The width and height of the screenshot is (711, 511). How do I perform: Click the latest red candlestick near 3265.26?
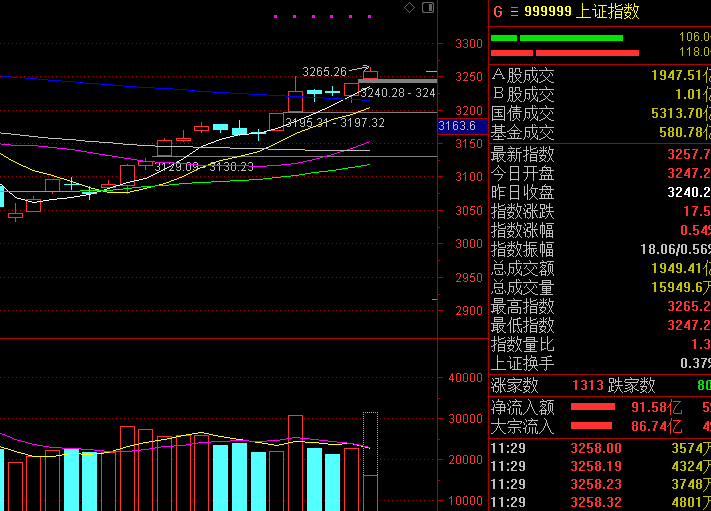tap(370, 74)
